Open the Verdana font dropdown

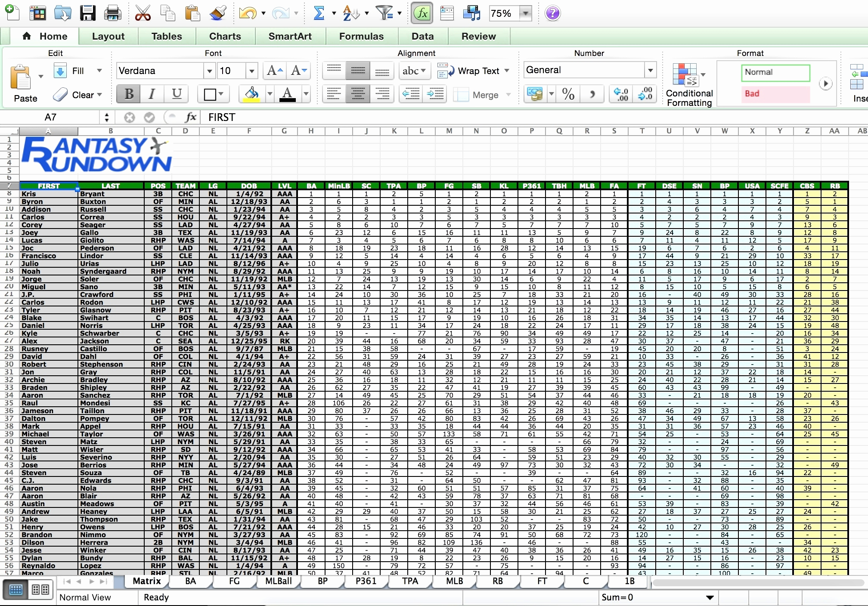point(209,71)
